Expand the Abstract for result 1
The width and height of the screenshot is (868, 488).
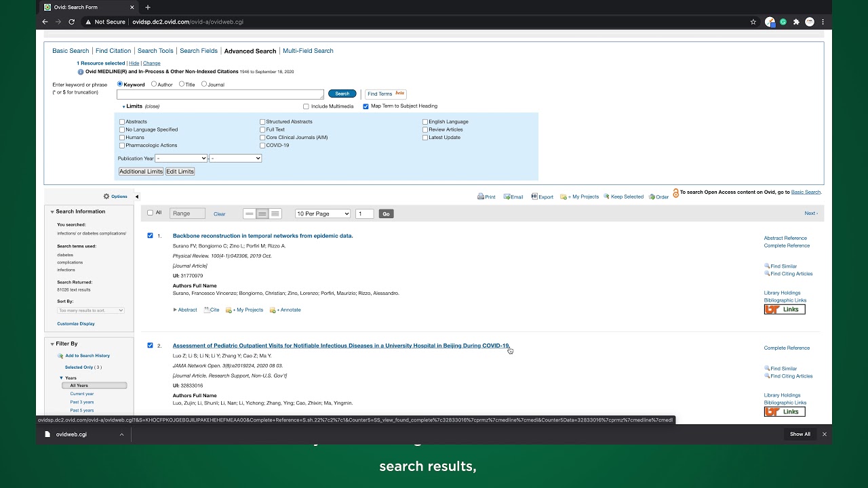[185, 310]
